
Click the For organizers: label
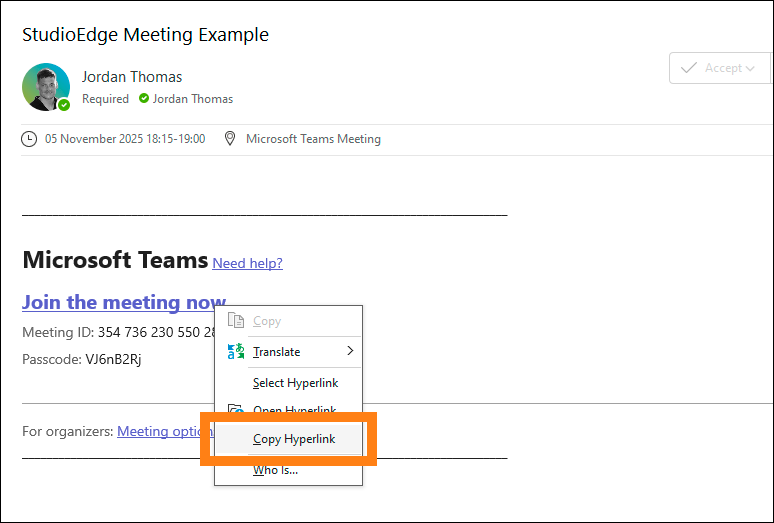[x=68, y=431]
